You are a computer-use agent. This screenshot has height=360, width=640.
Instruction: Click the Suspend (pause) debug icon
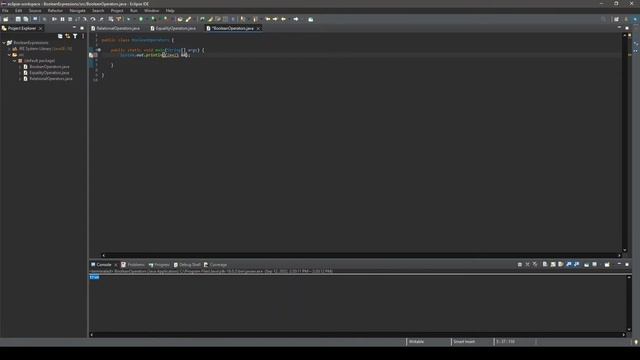tap(62, 19)
